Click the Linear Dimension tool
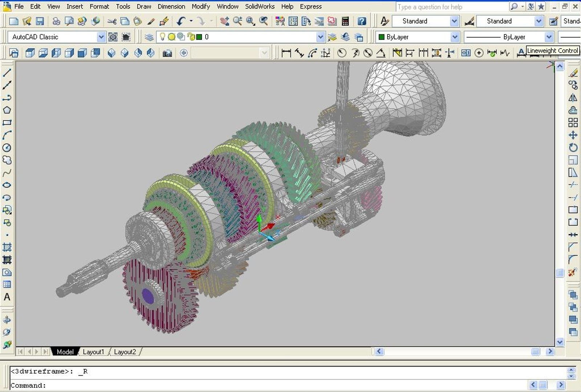 coord(286,53)
